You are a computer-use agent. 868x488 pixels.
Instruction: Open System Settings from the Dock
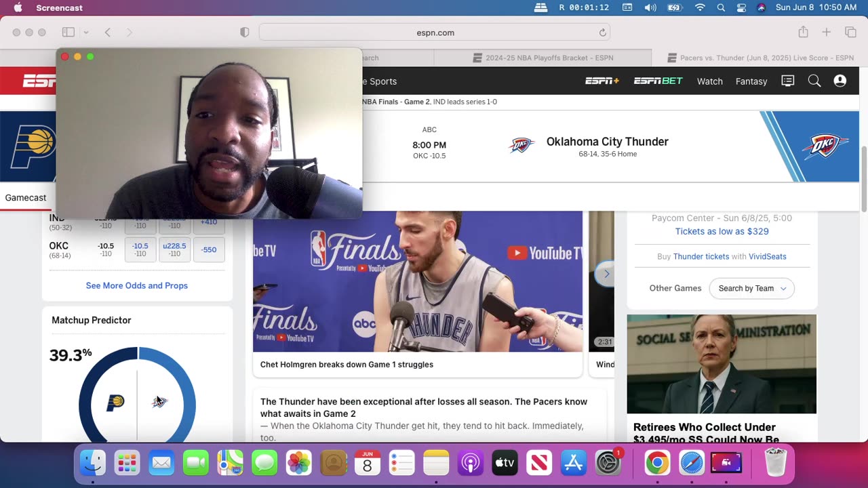(608, 463)
